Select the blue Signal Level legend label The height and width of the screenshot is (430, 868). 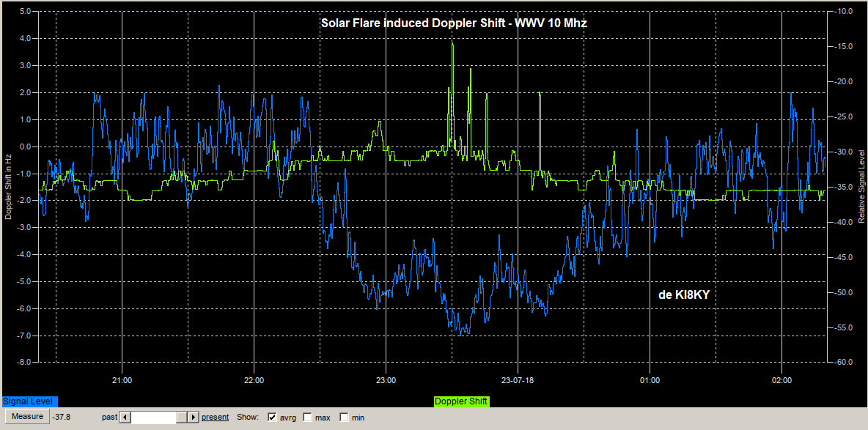[29, 401]
